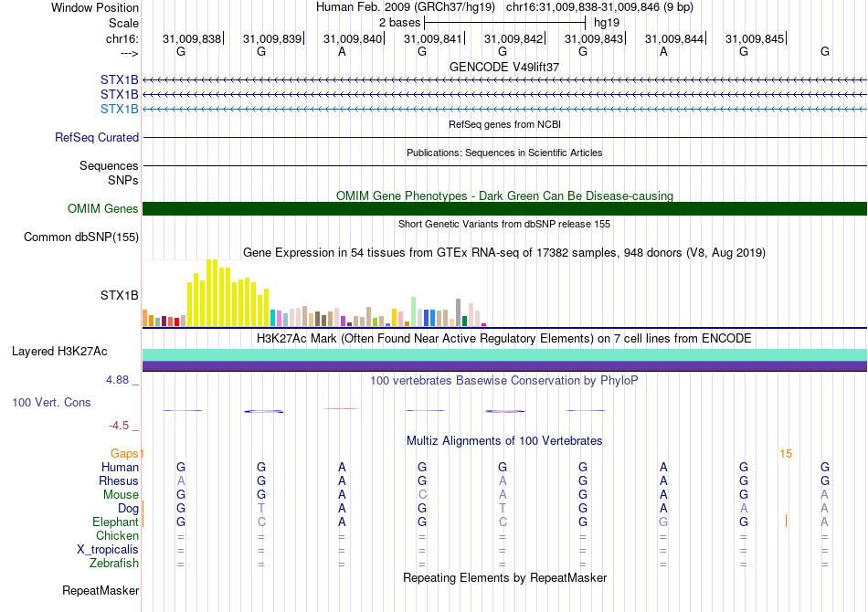868x612 pixels.
Task: Select the Mouse alignment row label
Action: click(x=121, y=495)
